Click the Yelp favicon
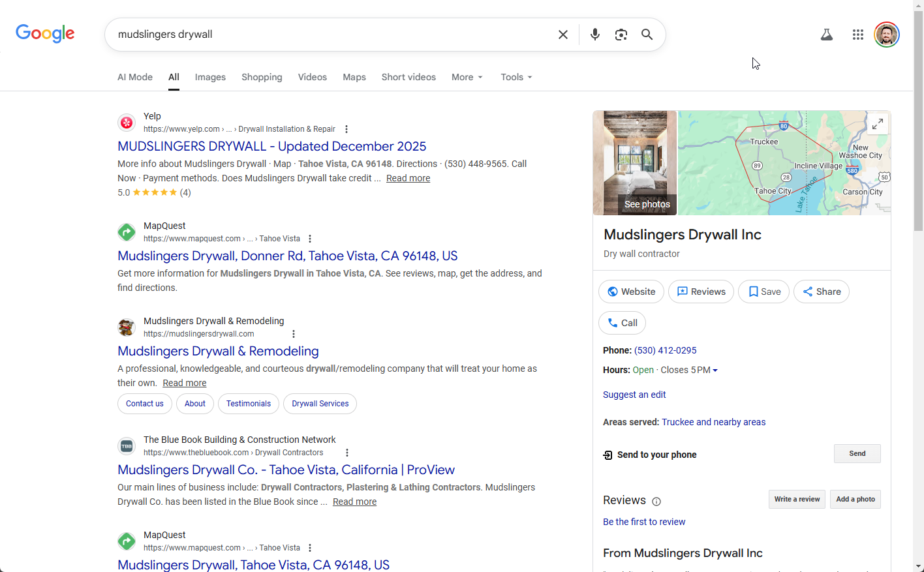Image resolution: width=924 pixels, height=572 pixels. (x=127, y=122)
